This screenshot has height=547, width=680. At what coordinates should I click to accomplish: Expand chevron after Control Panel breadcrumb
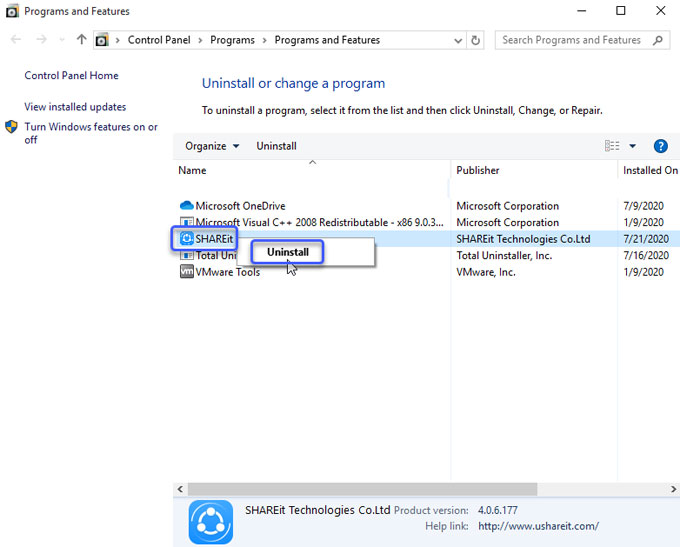click(200, 40)
